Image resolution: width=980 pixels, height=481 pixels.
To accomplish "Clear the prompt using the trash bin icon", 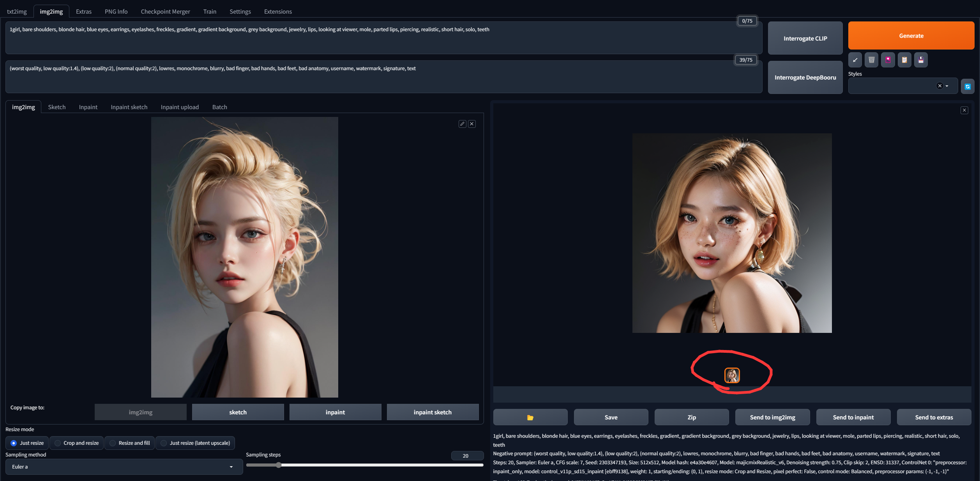I will [x=871, y=60].
